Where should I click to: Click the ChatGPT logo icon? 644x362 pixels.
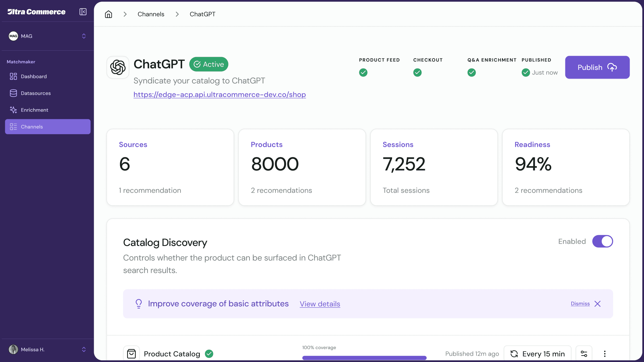(x=118, y=67)
